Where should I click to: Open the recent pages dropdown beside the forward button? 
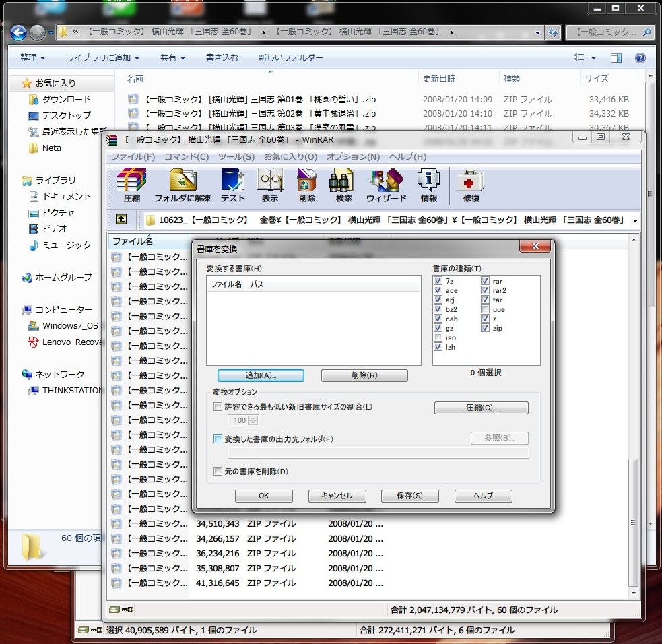point(51,32)
